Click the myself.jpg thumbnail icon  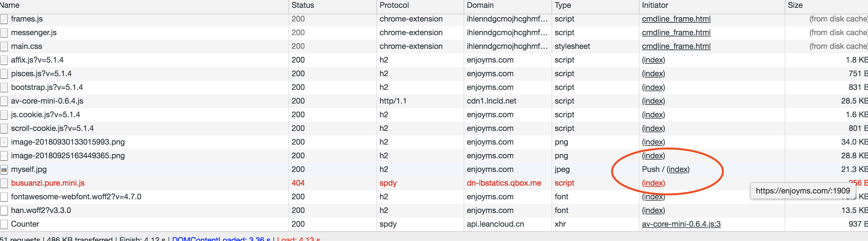click(x=4, y=170)
